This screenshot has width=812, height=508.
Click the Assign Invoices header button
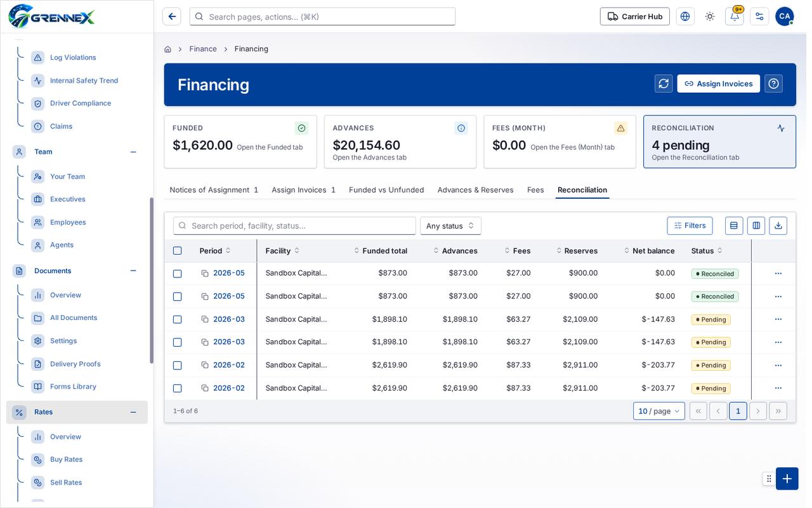[718, 84]
